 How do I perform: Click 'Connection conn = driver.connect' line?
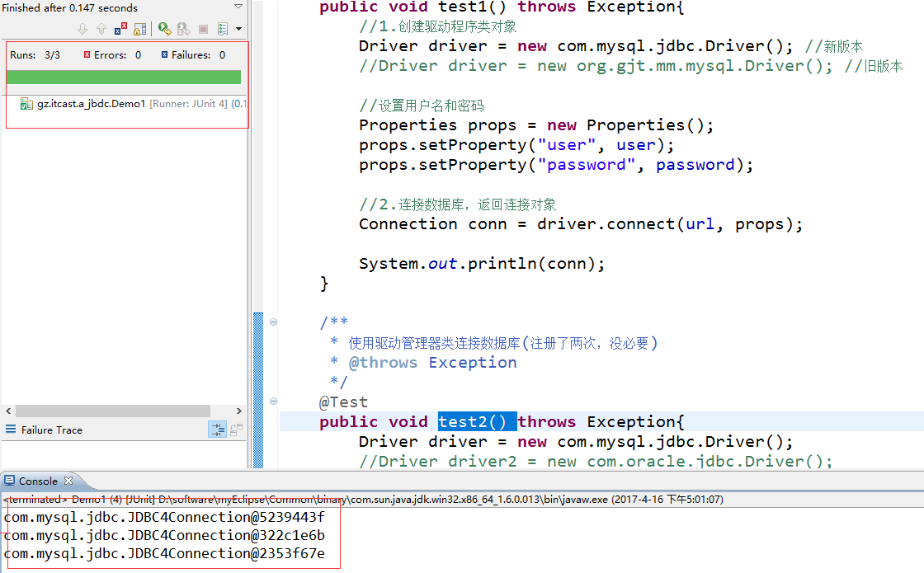(x=581, y=224)
